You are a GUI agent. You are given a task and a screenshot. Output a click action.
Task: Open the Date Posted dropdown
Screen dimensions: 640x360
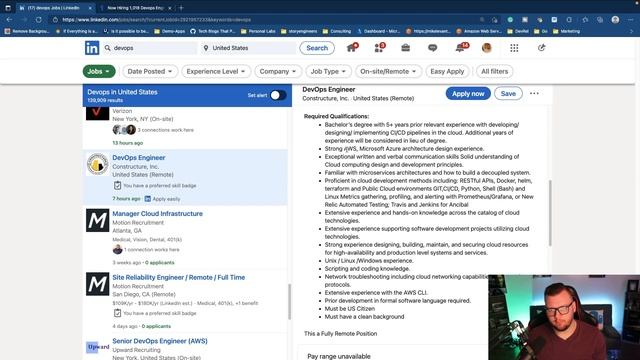pyautogui.click(x=150, y=71)
